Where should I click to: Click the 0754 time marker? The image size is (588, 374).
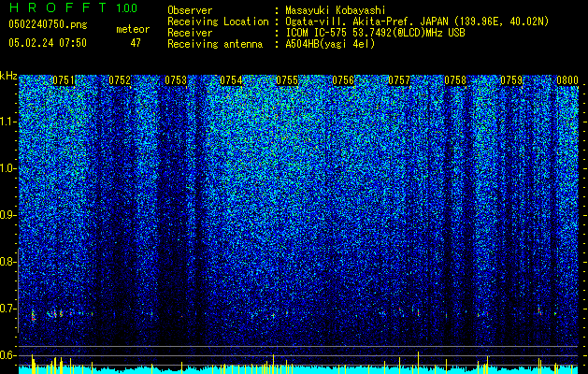[x=231, y=80]
